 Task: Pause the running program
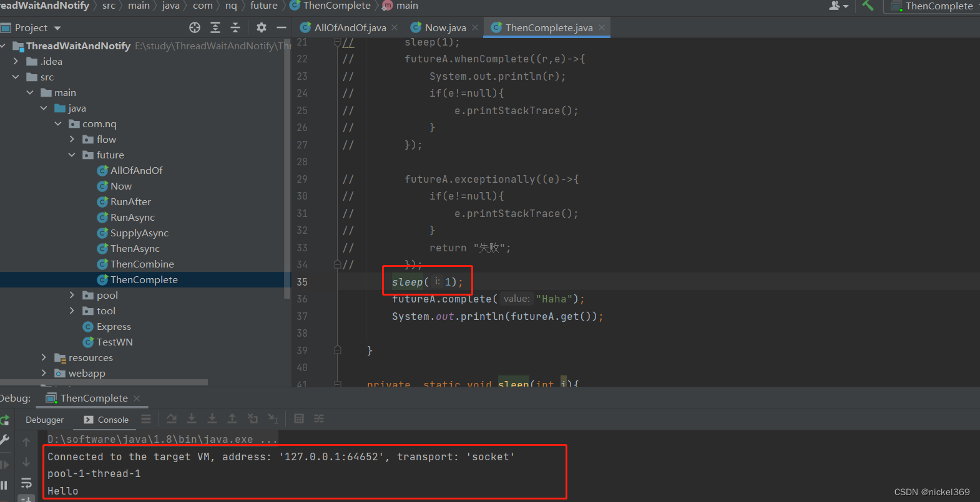pos(4,485)
